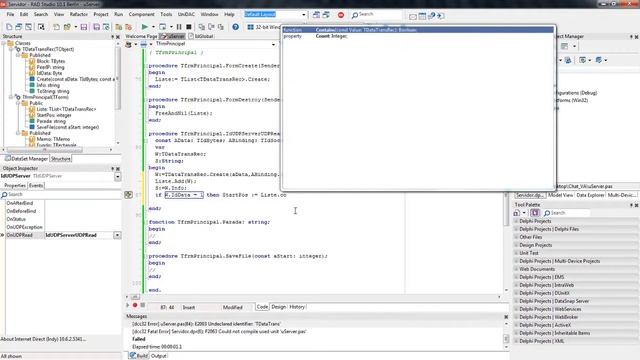
Task: Click the macro play triangle below editor
Action: coord(128,305)
